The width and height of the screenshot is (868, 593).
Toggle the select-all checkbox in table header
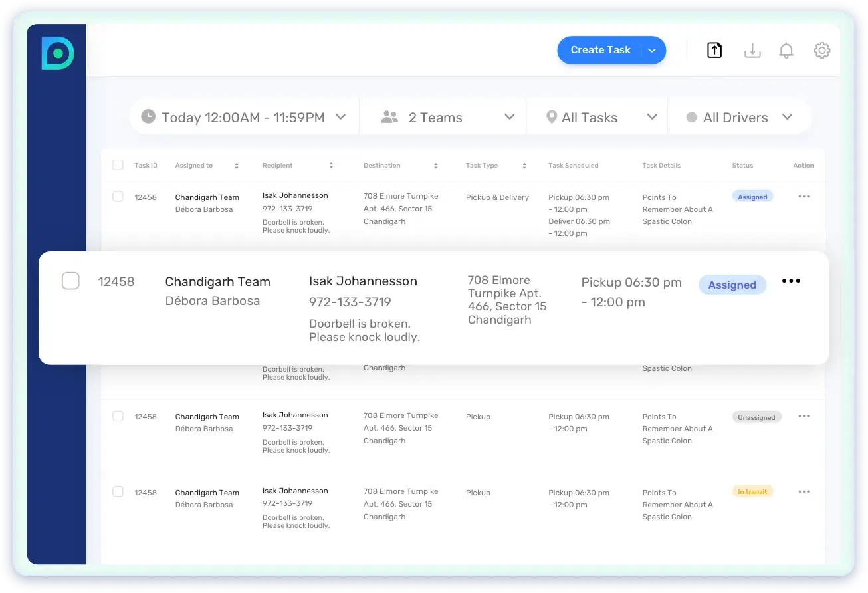(118, 166)
